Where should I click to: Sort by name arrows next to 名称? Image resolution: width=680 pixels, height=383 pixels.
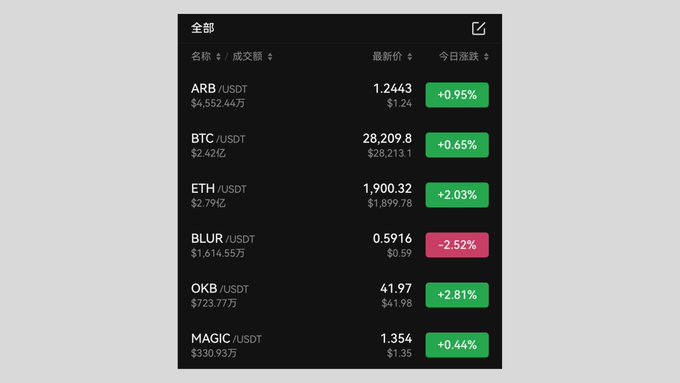tap(218, 57)
